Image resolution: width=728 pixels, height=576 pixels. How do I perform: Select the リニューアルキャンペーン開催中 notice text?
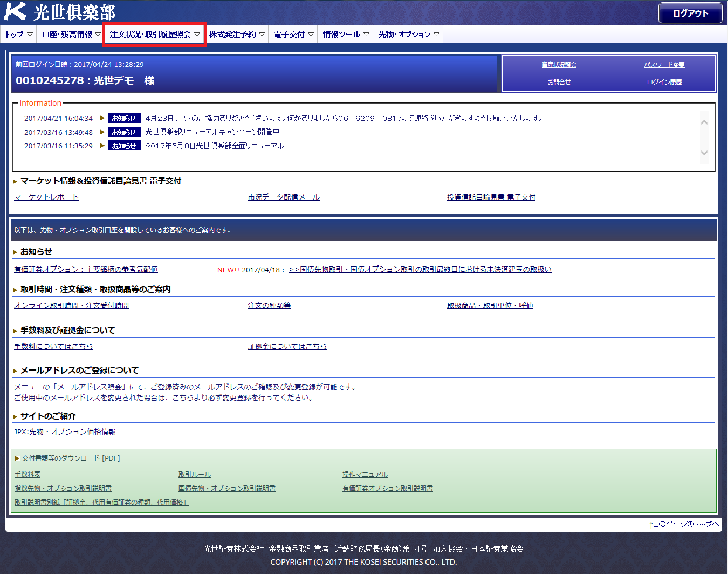tap(212, 132)
